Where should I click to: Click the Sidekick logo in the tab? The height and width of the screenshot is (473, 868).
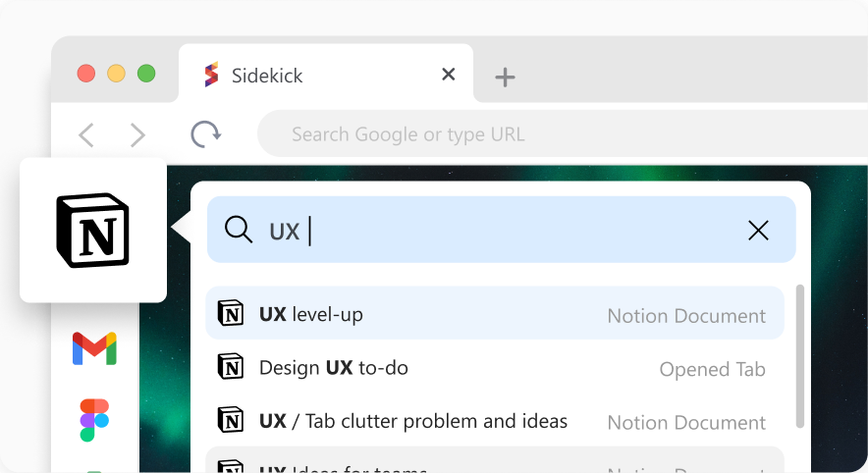point(211,75)
